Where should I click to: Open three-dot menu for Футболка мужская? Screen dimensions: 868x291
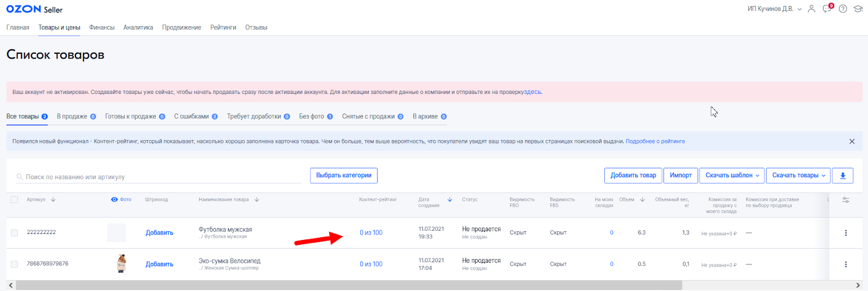845,233
